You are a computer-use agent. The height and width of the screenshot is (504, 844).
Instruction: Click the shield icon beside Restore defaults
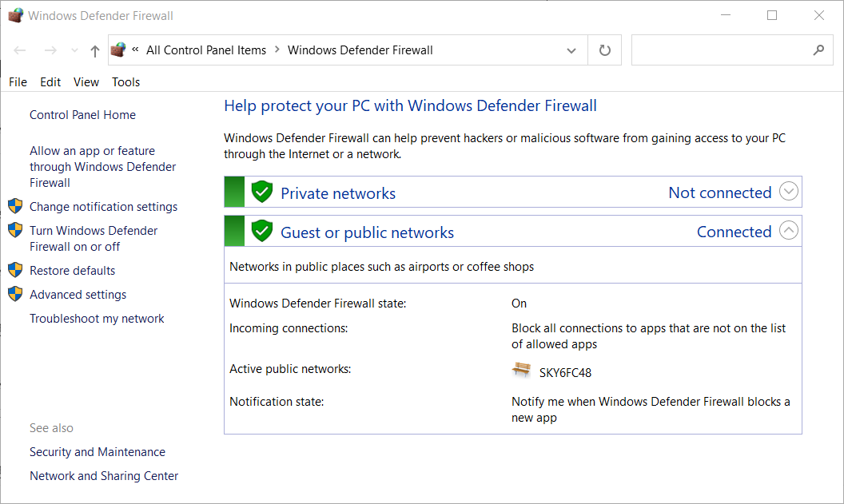pyautogui.click(x=15, y=269)
